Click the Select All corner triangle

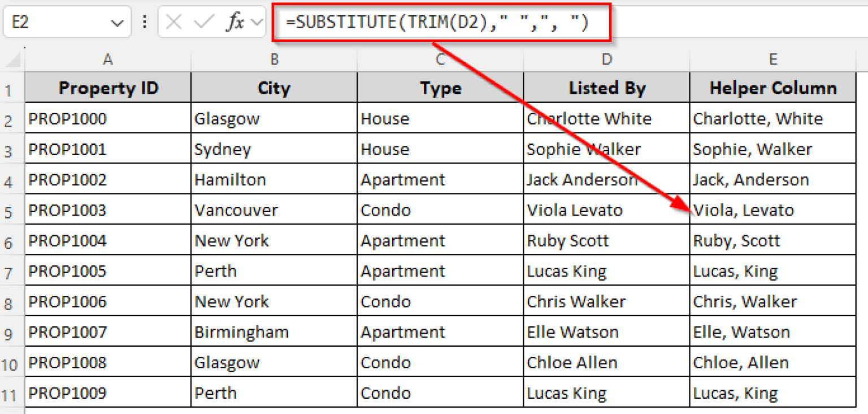point(12,60)
